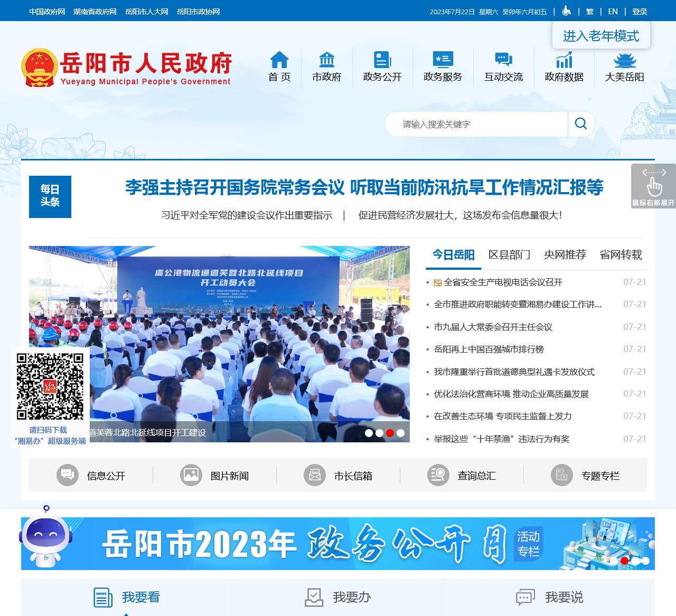Viewport: 676px width, 616px height.
Task: Click the Home (首页) house icon
Action: 279,60
